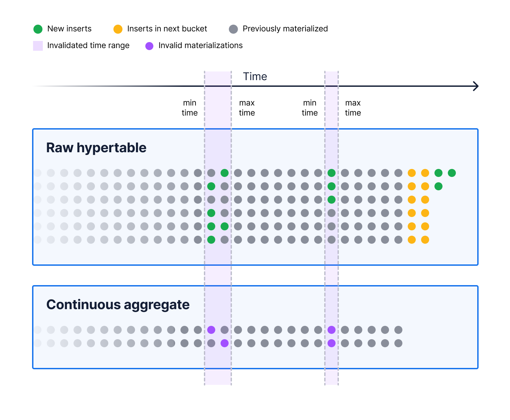The width and height of the screenshot is (510, 420).
Task: Click max time label of the wider range
Action: [x=247, y=108]
